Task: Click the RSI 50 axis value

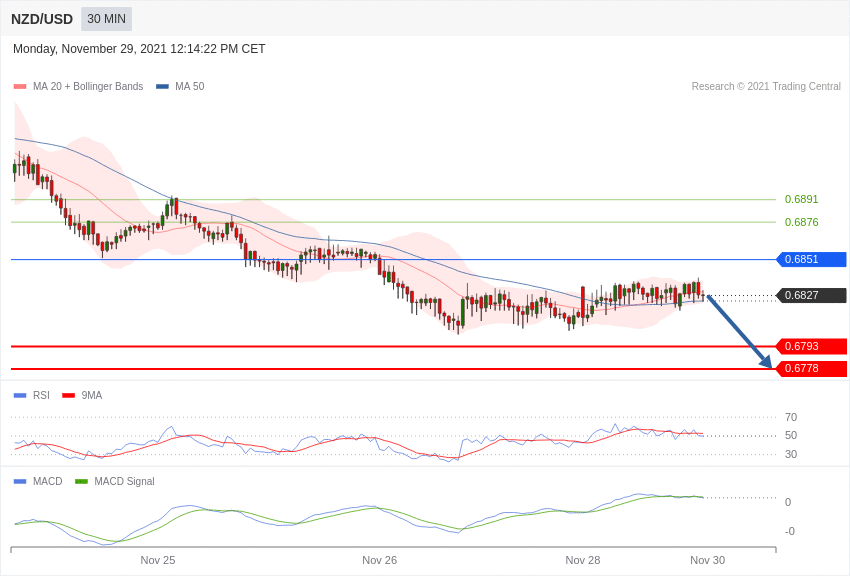Action: pyautogui.click(x=791, y=436)
